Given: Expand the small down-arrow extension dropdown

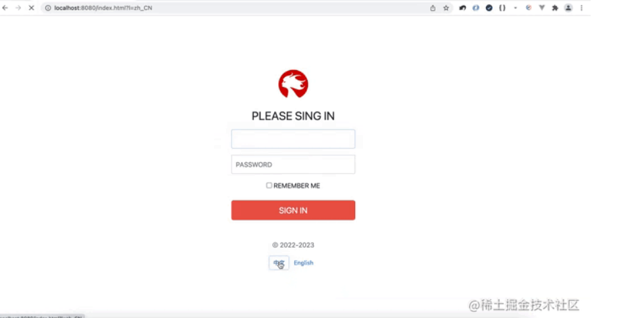Looking at the screenshot, I should point(516,8).
